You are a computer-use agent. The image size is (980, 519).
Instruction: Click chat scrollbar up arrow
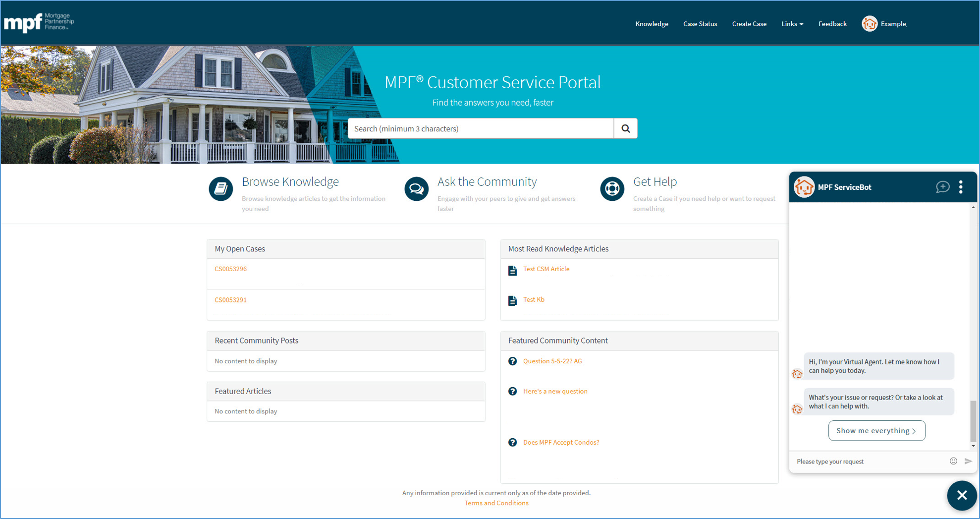[x=973, y=208]
